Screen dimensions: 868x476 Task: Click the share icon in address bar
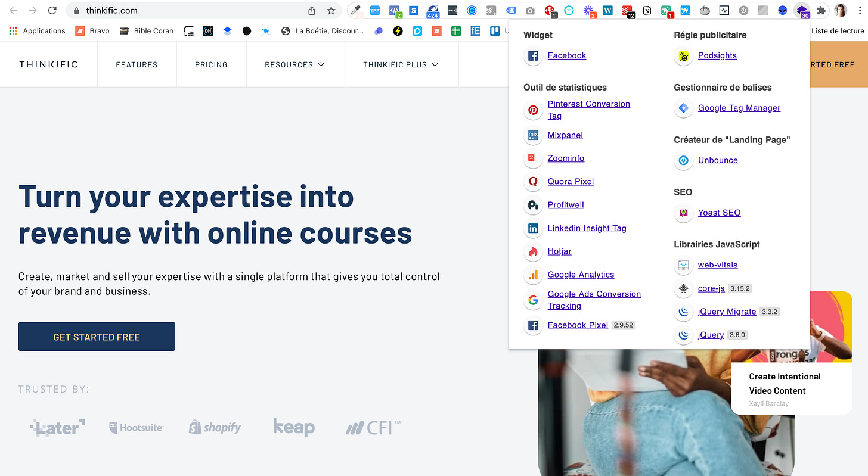tap(312, 10)
